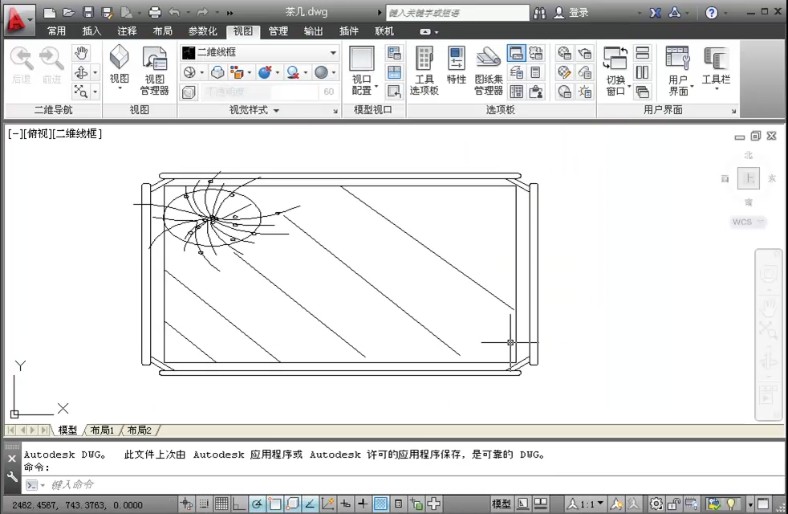
Task: Click the command line wrench customize icon
Action: (12, 476)
